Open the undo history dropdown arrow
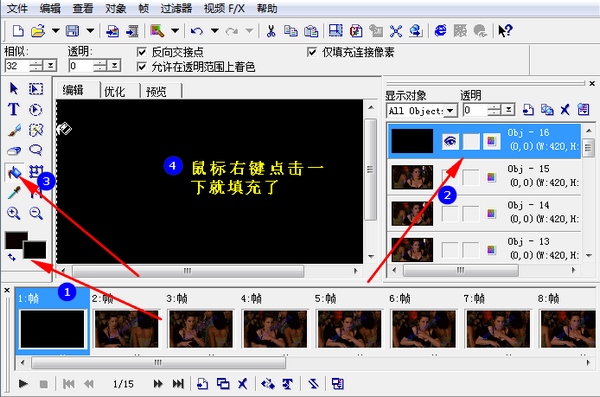 215,31
